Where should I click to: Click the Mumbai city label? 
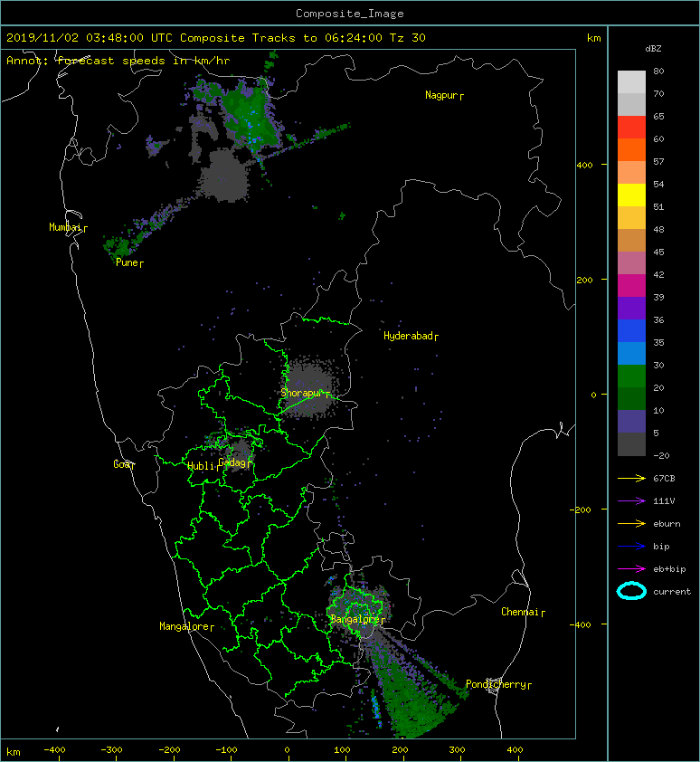pyautogui.click(x=68, y=227)
